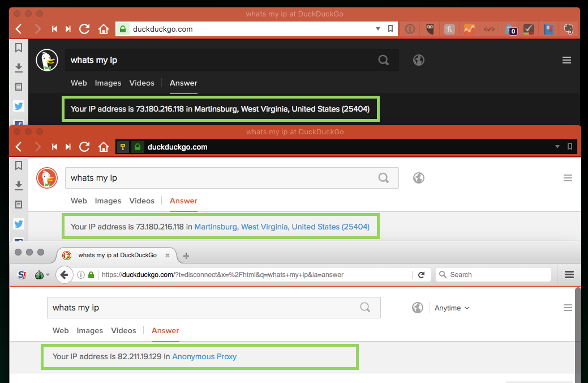Open hamburger menu in middle window page

(x=568, y=178)
